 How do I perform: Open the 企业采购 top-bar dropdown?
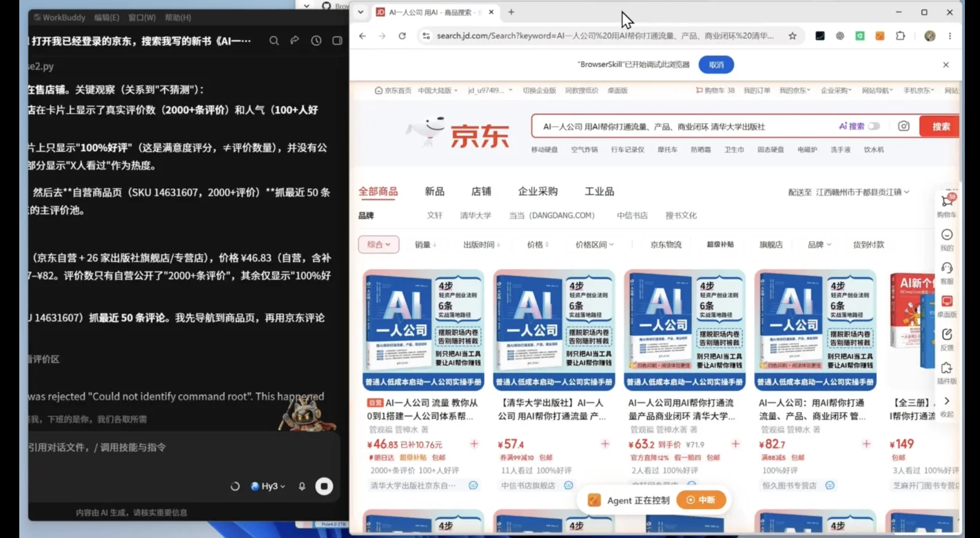(x=835, y=90)
